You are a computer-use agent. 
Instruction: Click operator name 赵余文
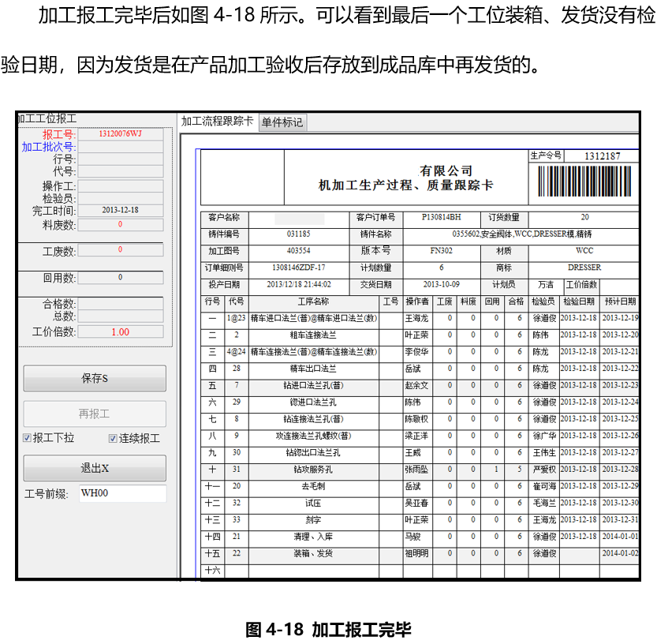click(416, 385)
